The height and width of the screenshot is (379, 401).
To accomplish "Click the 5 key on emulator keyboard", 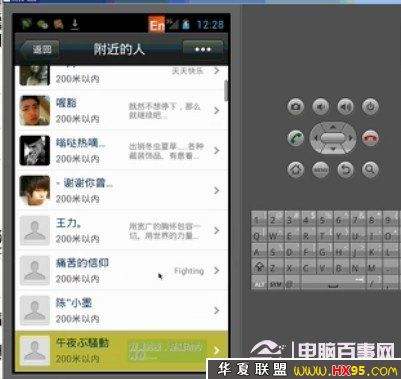I will tap(325, 218).
